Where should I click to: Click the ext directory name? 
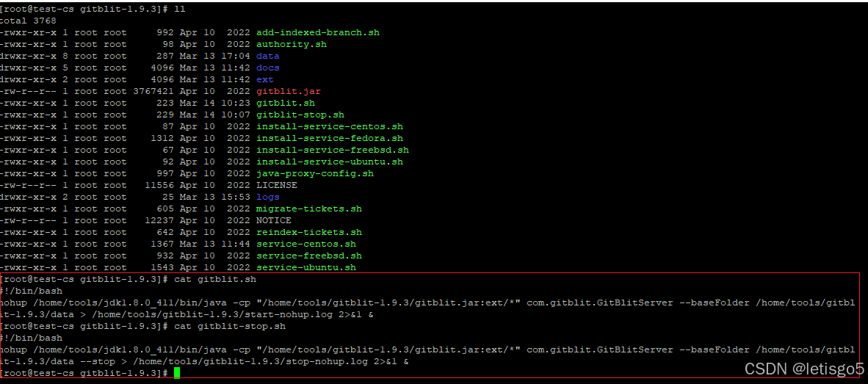click(264, 80)
